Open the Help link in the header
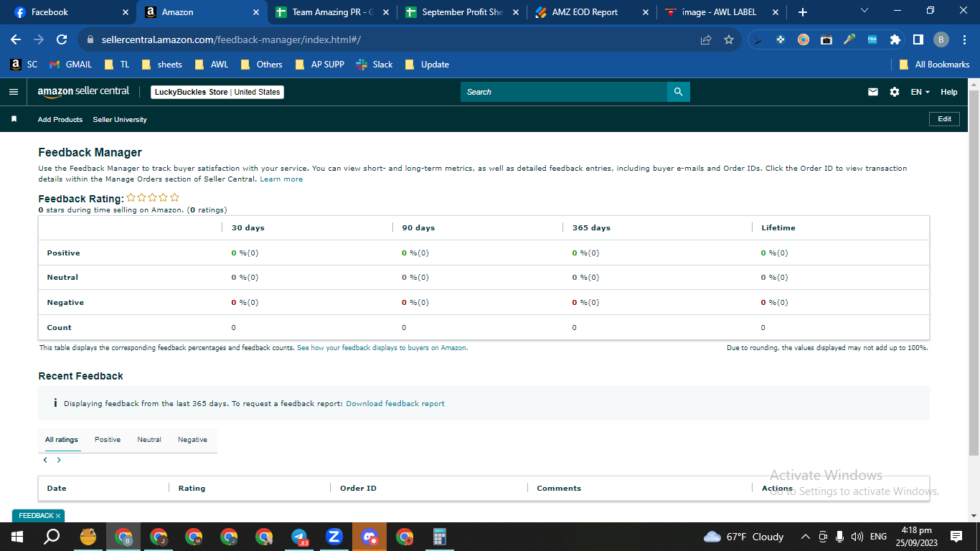Viewport: 980px width, 551px height. click(x=949, y=92)
